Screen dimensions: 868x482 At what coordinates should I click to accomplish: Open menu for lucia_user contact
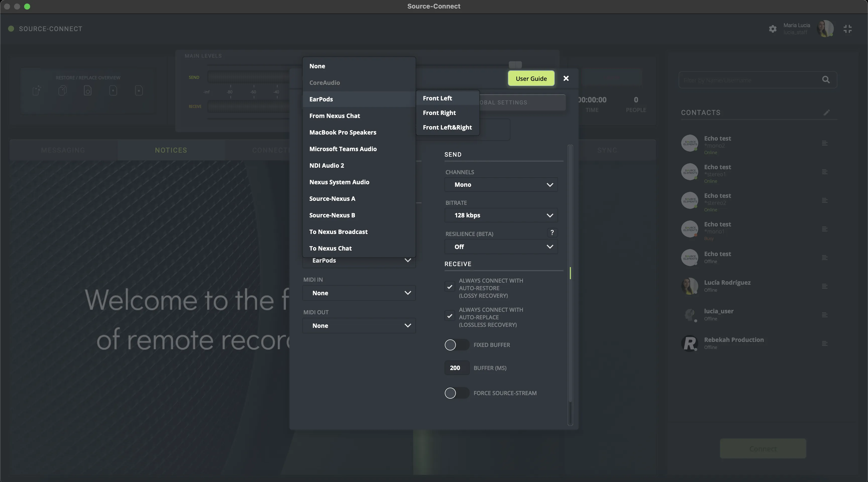[x=825, y=315]
